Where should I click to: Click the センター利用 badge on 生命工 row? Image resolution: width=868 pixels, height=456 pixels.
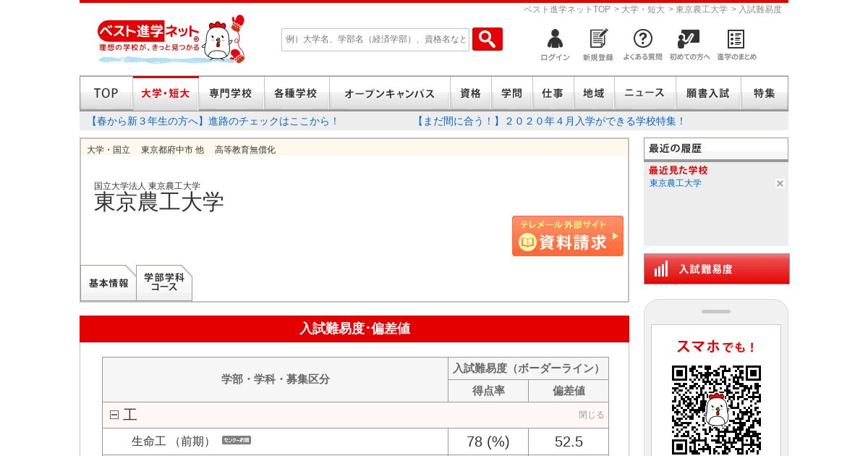[x=237, y=440]
